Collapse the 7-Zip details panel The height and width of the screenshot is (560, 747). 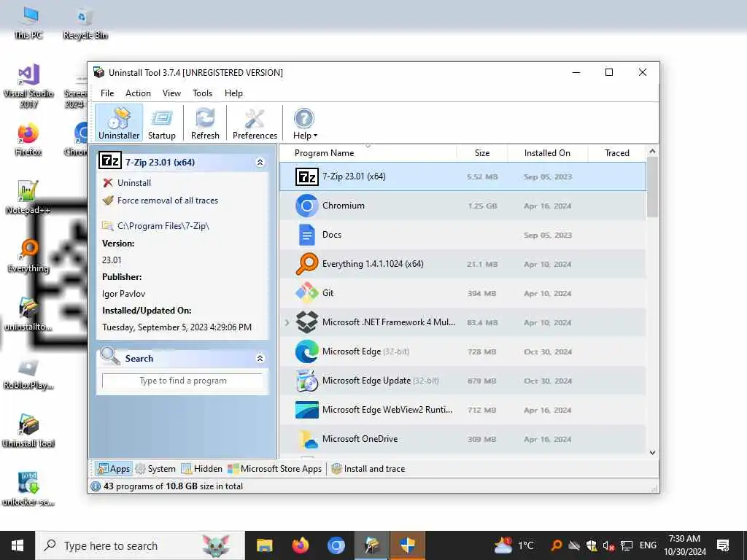(260, 163)
